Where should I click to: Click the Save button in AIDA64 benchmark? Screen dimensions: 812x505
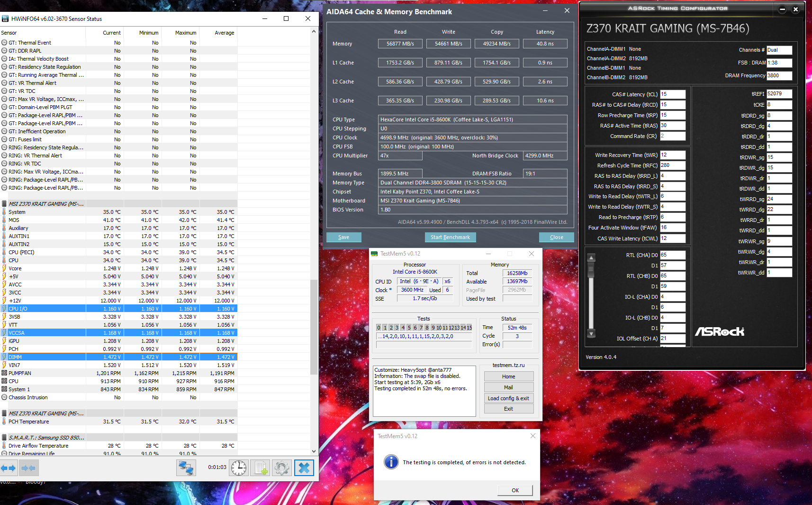coord(344,237)
